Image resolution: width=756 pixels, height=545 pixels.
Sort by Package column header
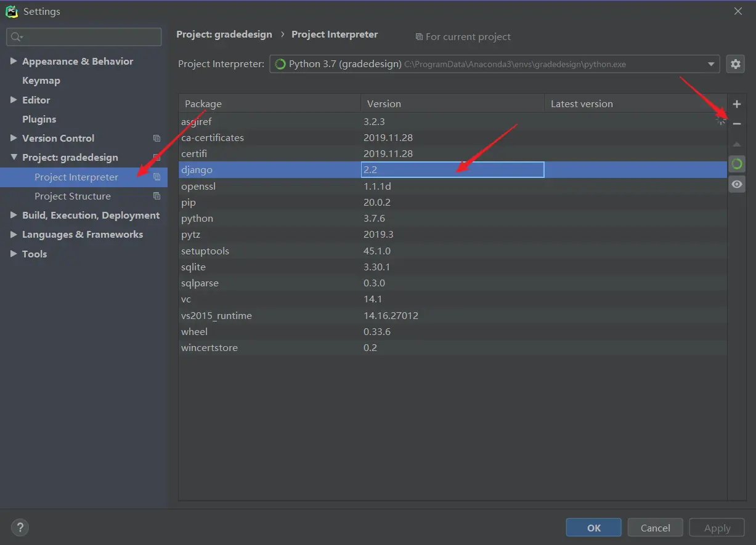coord(270,103)
